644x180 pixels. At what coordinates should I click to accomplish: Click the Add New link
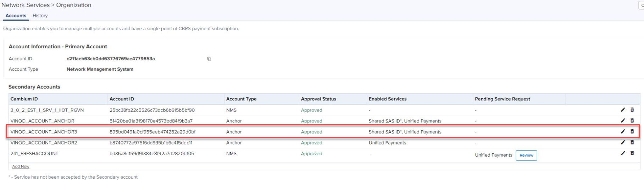point(21,167)
